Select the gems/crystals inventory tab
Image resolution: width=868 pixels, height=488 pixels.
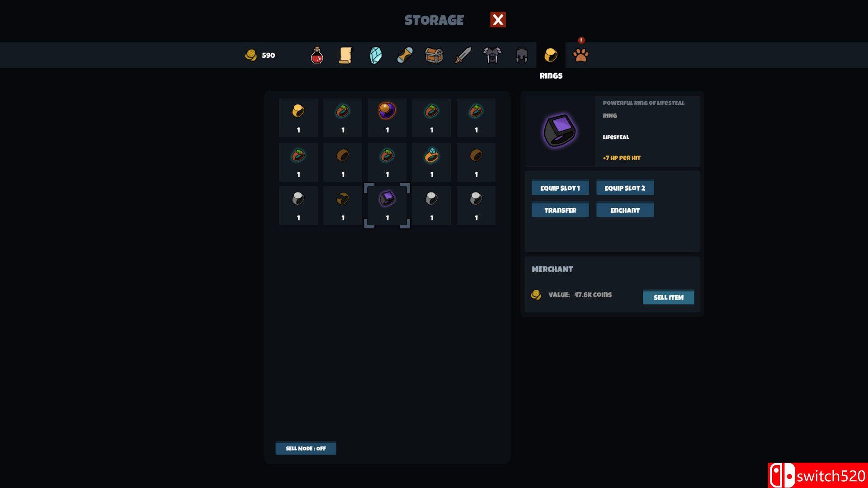point(376,55)
